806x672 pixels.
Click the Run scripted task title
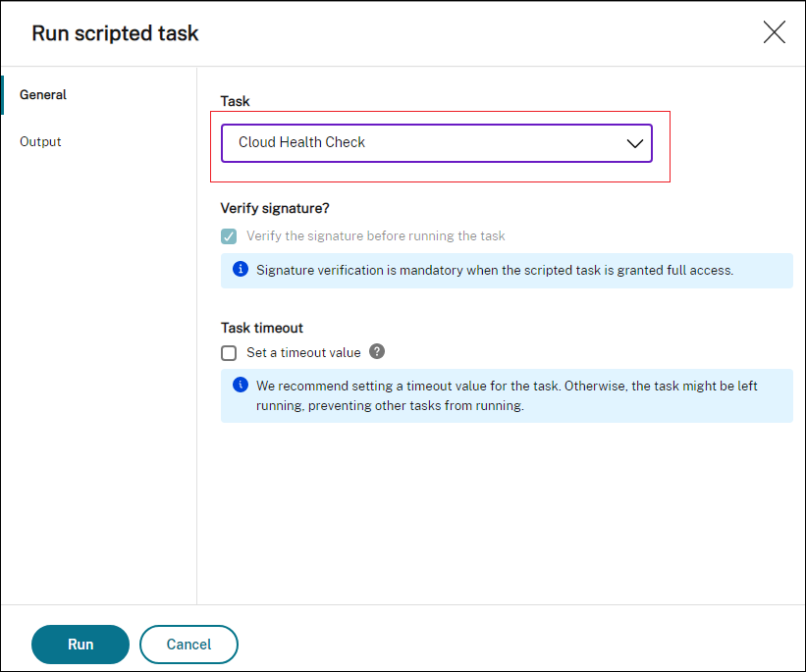tap(115, 33)
